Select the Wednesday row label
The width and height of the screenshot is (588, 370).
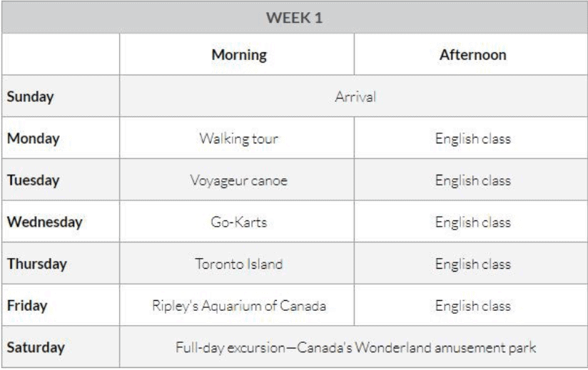point(45,222)
